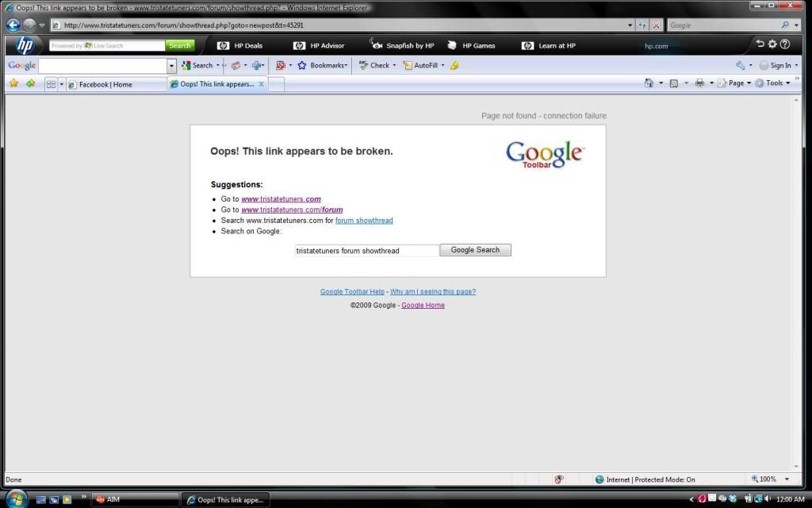Click the Favorites star icon
This screenshot has height=508, width=812.
click(x=13, y=83)
